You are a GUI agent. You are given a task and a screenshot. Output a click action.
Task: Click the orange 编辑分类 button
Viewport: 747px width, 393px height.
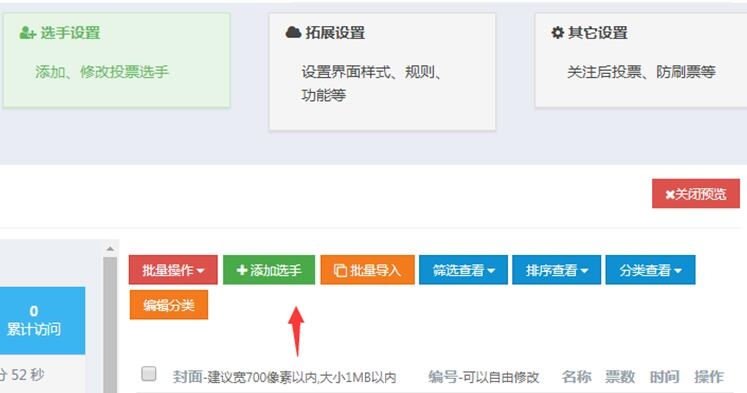169,305
